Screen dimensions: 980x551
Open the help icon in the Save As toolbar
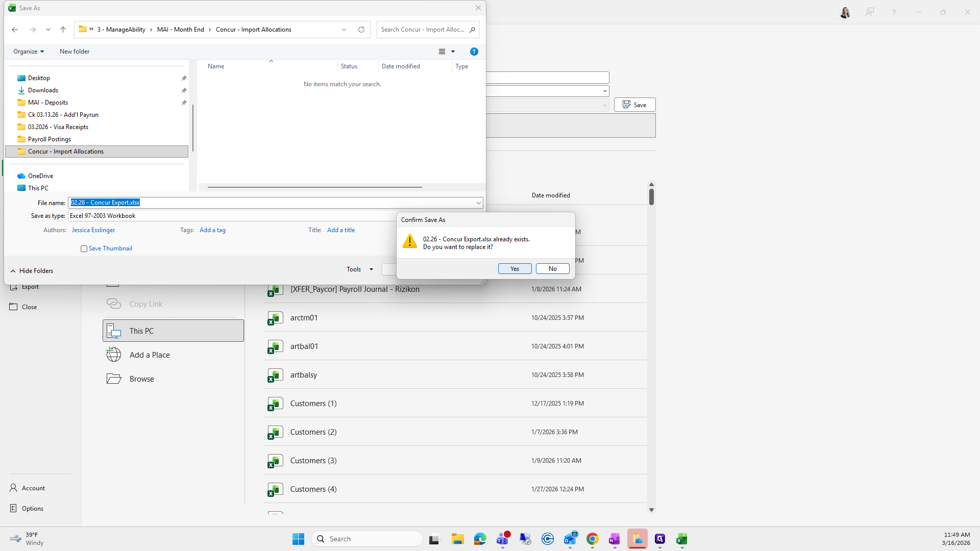point(474,52)
